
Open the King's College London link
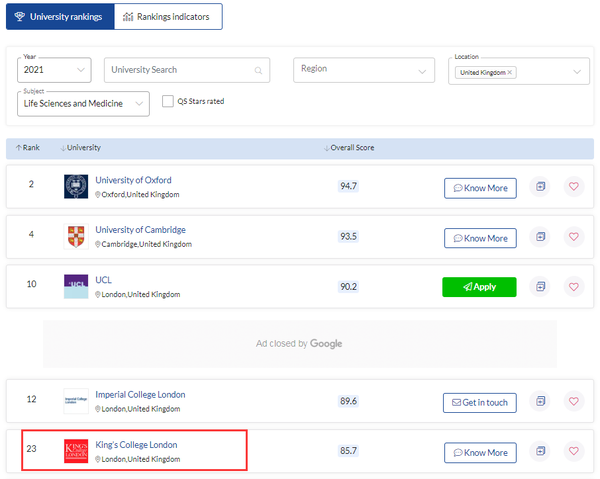click(x=136, y=445)
